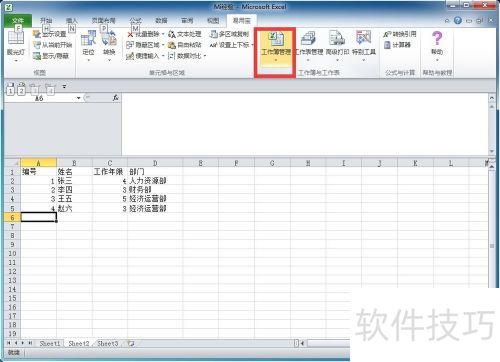
Task: Go to first sheet with navigation arrow
Action: tap(9, 343)
